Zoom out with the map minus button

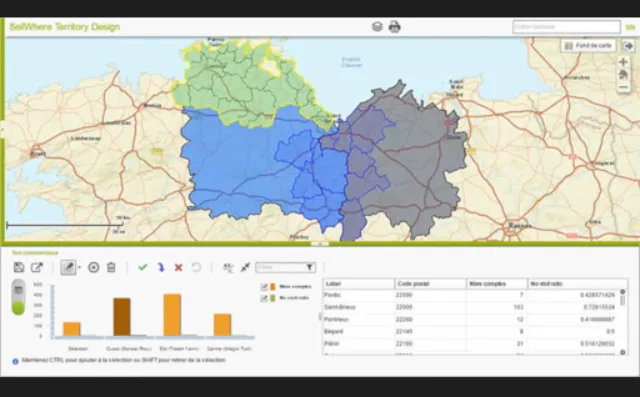[623, 87]
